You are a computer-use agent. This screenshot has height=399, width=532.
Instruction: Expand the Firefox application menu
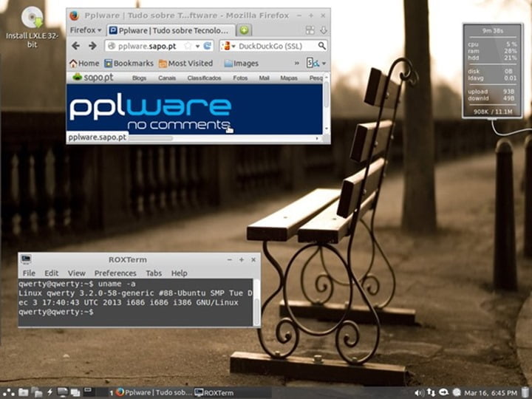(x=86, y=30)
